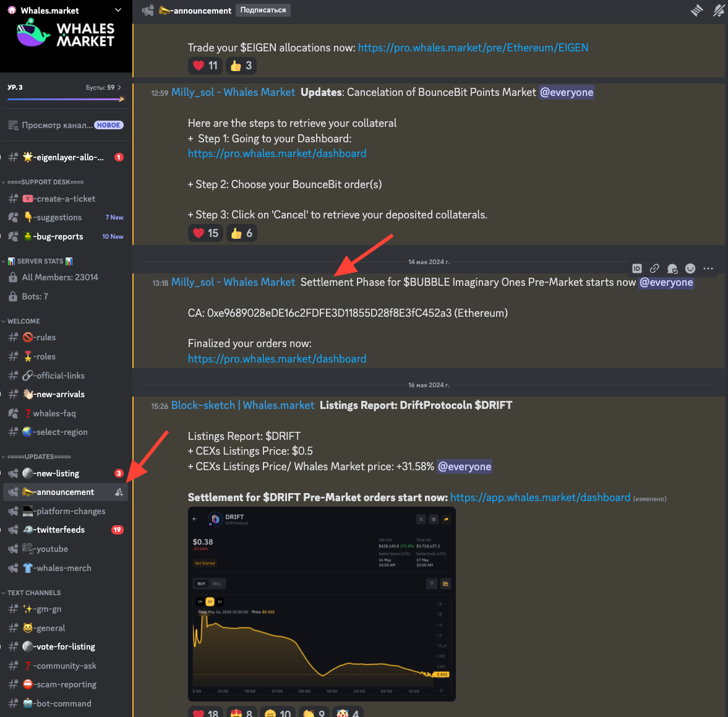Open the roles channel
The image size is (728, 717).
[x=66, y=356]
